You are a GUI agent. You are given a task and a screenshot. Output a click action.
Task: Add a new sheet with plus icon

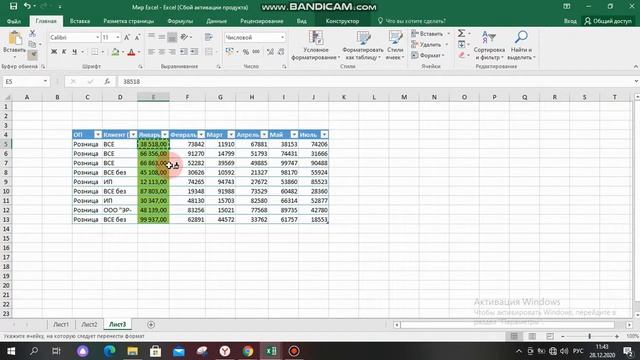click(x=151, y=324)
